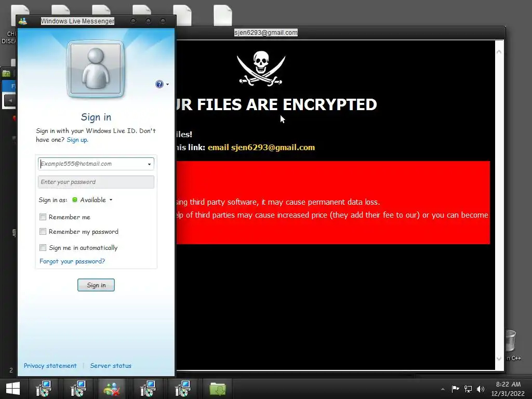Tick the Remember my password checkbox
The image size is (532, 399).
[43, 231]
